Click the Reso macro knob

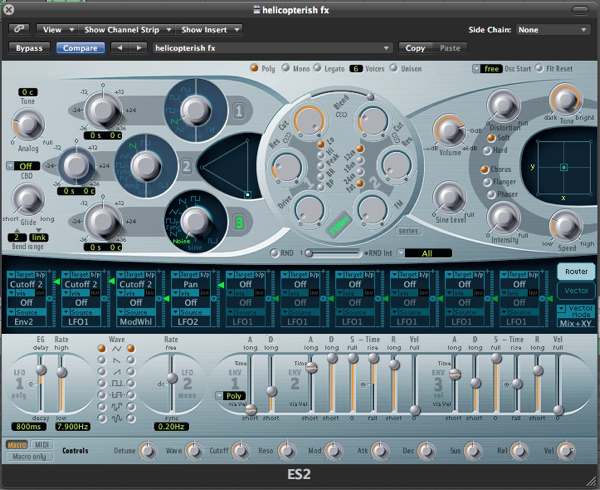coord(287,451)
